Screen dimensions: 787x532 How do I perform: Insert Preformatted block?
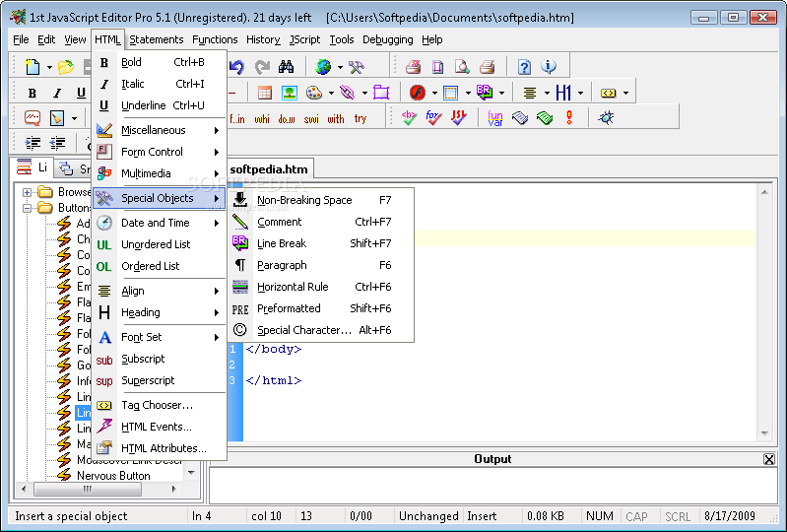coord(321,308)
